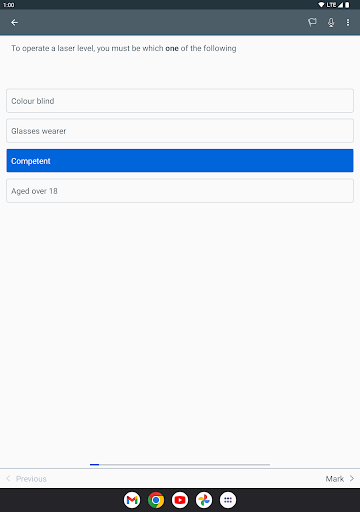360x512 pixels.
Task: Open the three-dot overflow menu
Action: point(348,22)
